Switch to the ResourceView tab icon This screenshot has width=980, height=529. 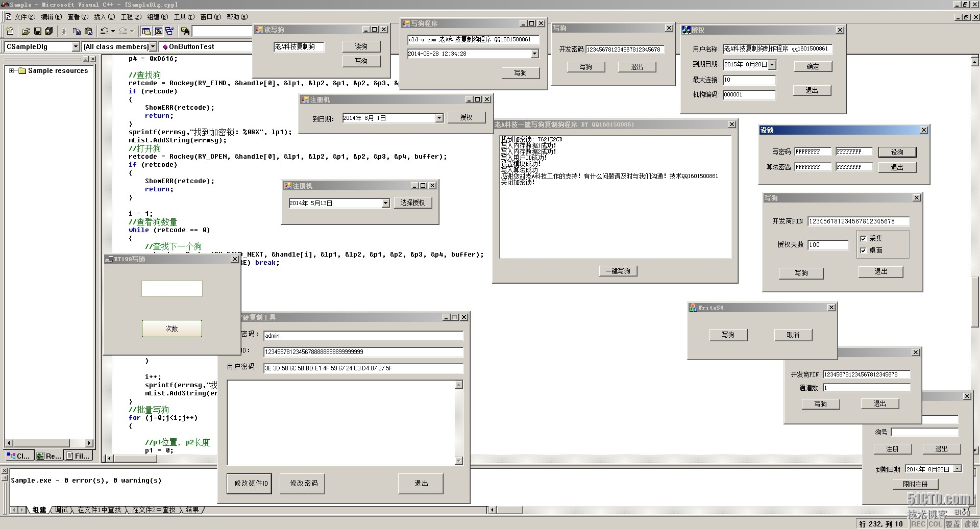click(40, 456)
